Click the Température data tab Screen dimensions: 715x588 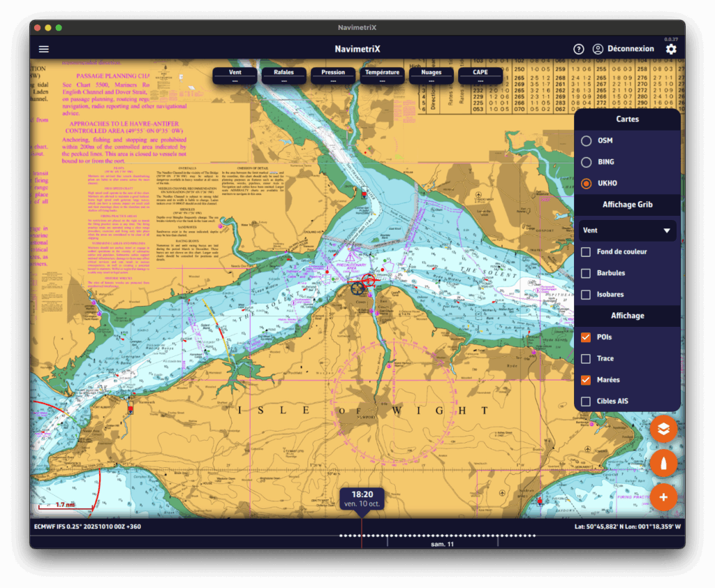(382, 75)
